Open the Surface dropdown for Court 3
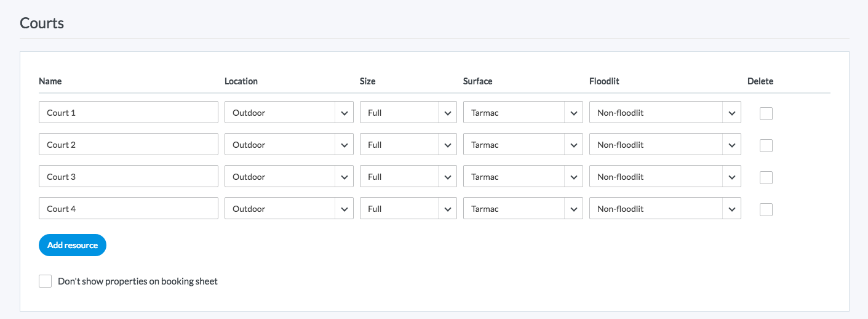 coord(522,177)
